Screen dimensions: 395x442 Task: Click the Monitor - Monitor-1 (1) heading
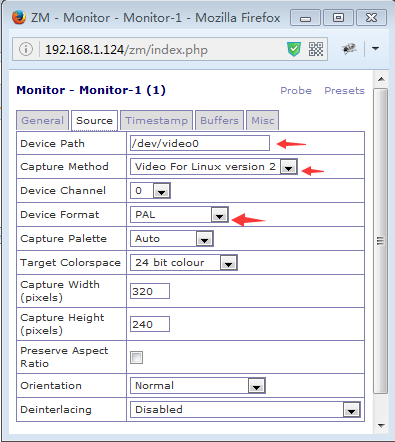[91, 90]
